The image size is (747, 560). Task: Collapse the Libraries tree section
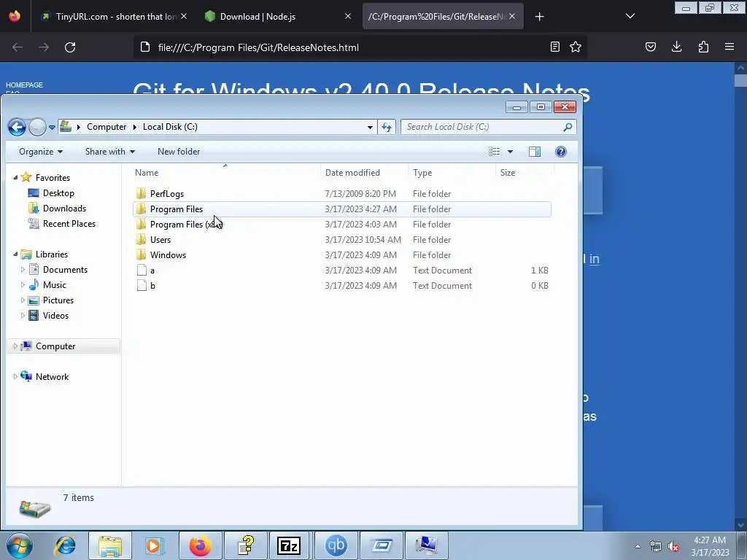click(x=15, y=254)
